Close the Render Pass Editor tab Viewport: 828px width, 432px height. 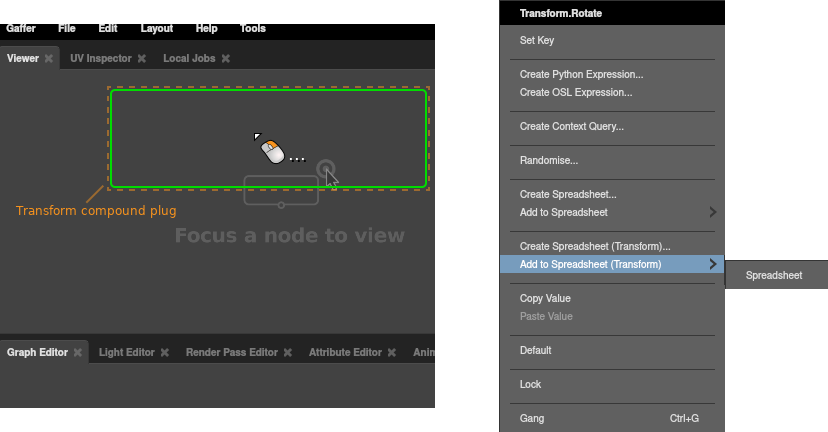click(288, 353)
